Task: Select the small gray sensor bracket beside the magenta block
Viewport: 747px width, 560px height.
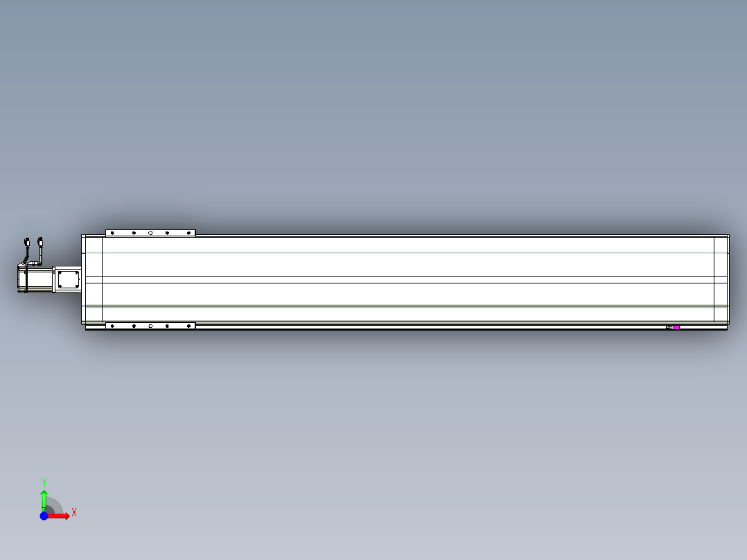Action: point(669,327)
